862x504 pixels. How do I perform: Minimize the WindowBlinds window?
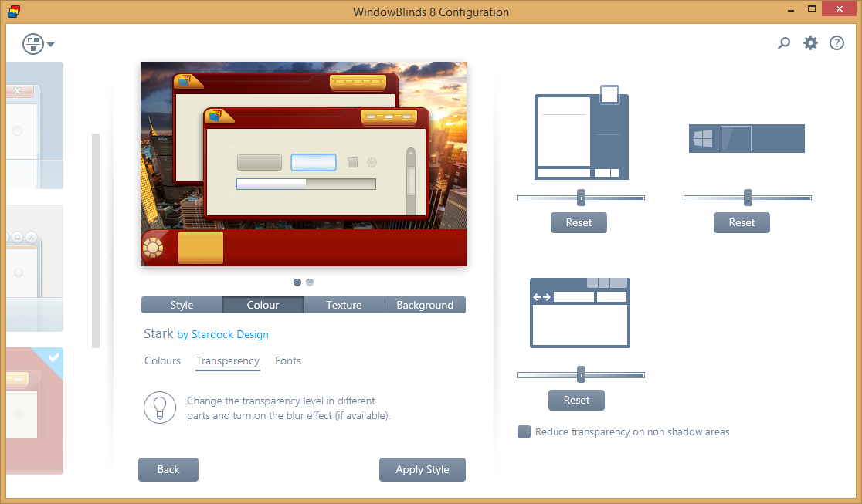[x=790, y=9]
